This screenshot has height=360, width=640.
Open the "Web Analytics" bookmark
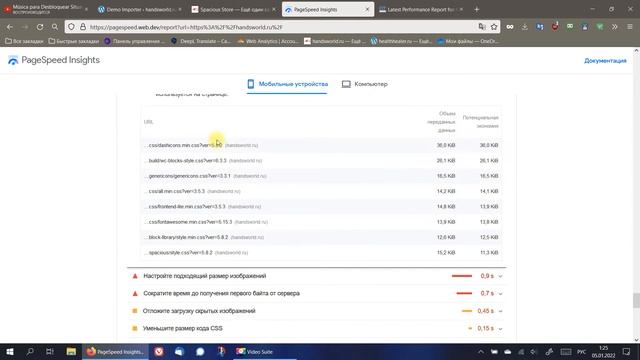[268, 41]
